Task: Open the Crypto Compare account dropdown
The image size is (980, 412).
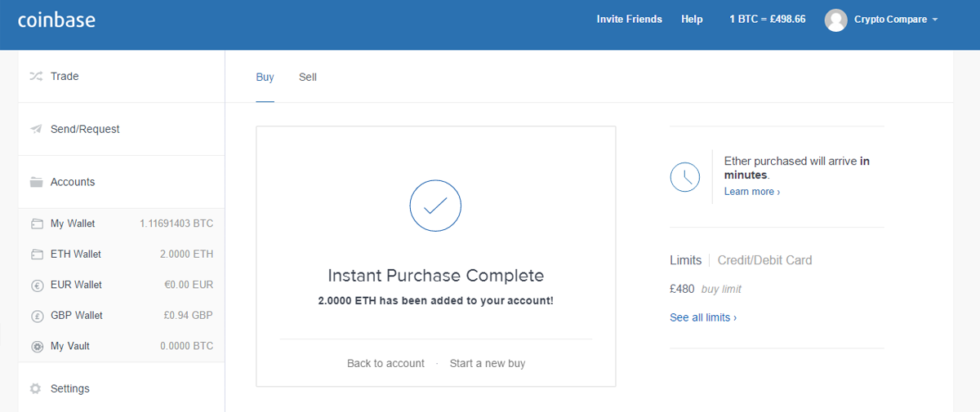Action: [896, 20]
